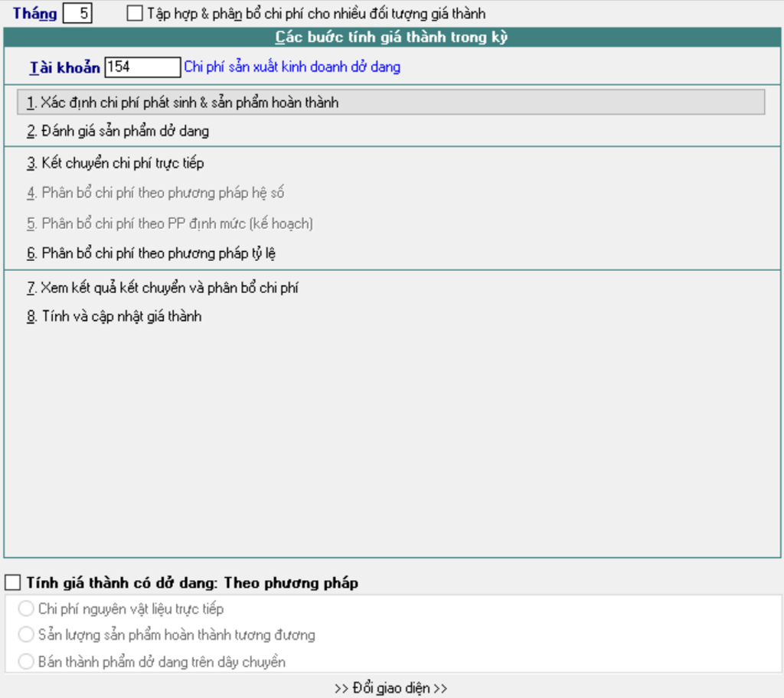Click blue Chi phí sản xuất kinh doanh text
Viewport: 784px width, 698px height.
pos(292,67)
